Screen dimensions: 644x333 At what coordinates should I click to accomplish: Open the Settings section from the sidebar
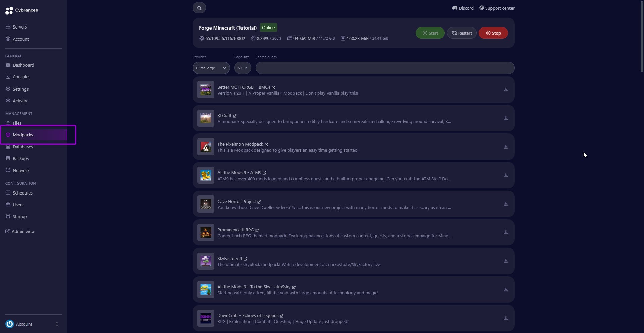[21, 89]
